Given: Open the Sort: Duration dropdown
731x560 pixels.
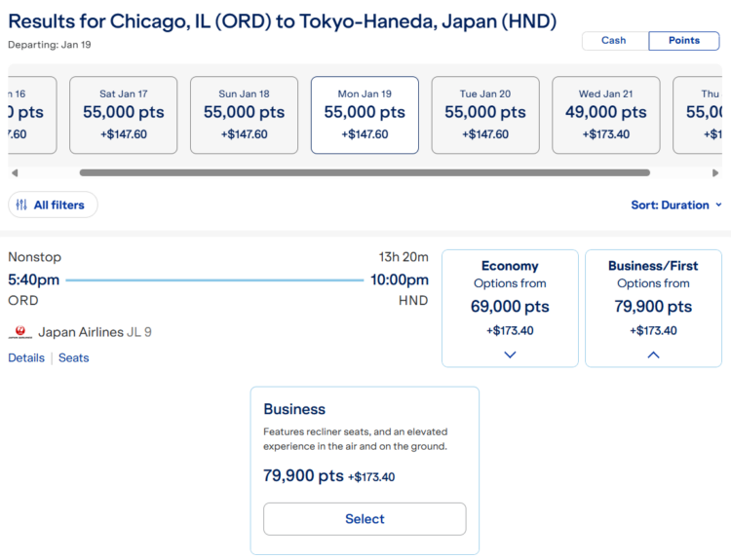Looking at the screenshot, I should click(676, 205).
